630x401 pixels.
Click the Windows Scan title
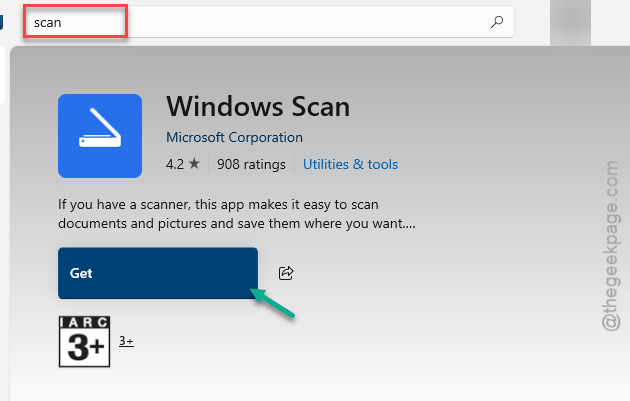coord(258,106)
